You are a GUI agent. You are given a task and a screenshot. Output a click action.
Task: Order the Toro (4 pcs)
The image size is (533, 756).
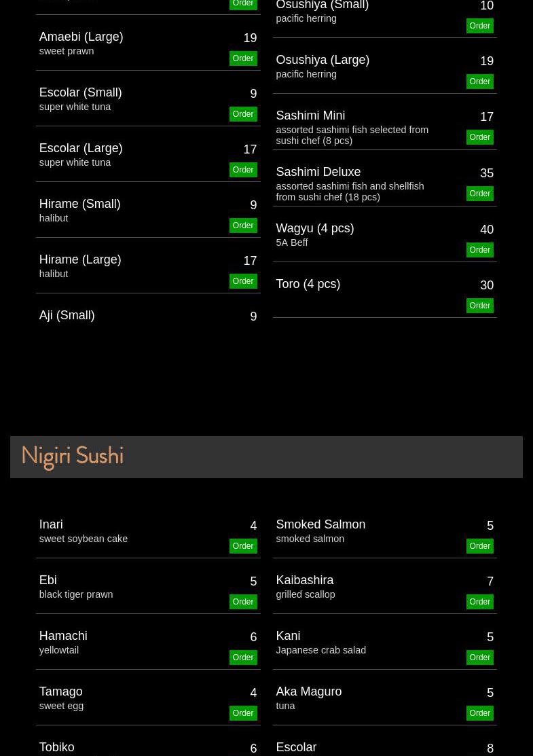[x=479, y=306]
